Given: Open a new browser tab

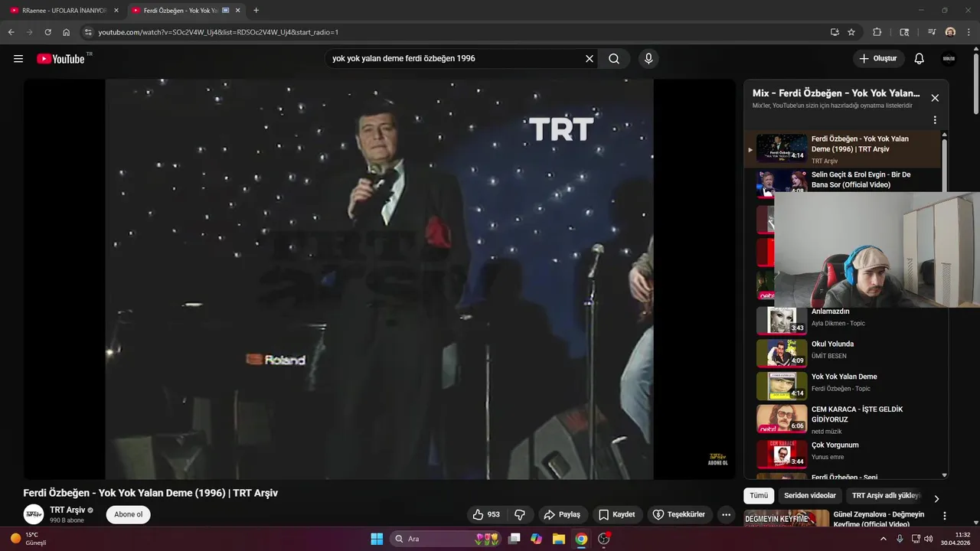Looking at the screenshot, I should click(256, 11).
